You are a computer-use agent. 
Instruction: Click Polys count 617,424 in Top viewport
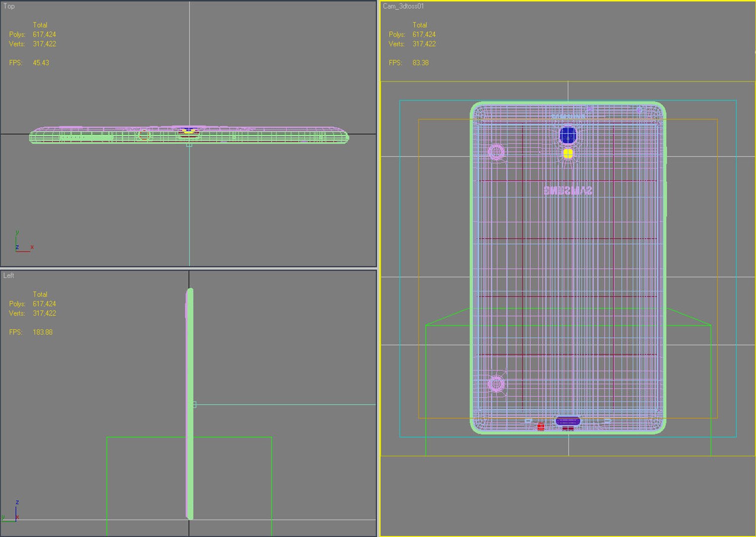(x=44, y=34)
